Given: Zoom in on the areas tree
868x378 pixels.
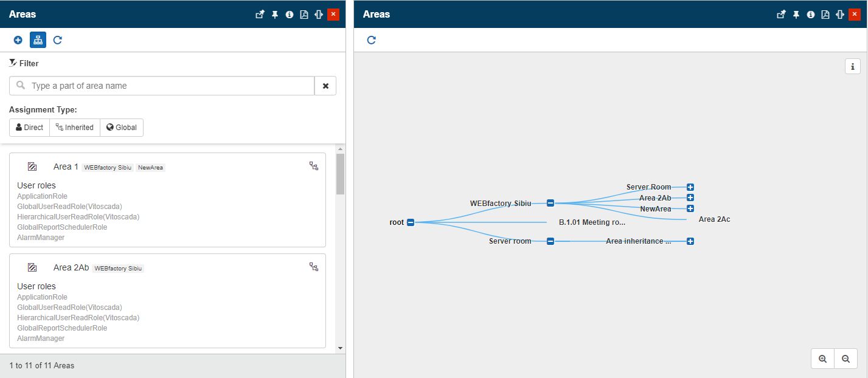Looking at the screenshot, I should coord(822,359).
